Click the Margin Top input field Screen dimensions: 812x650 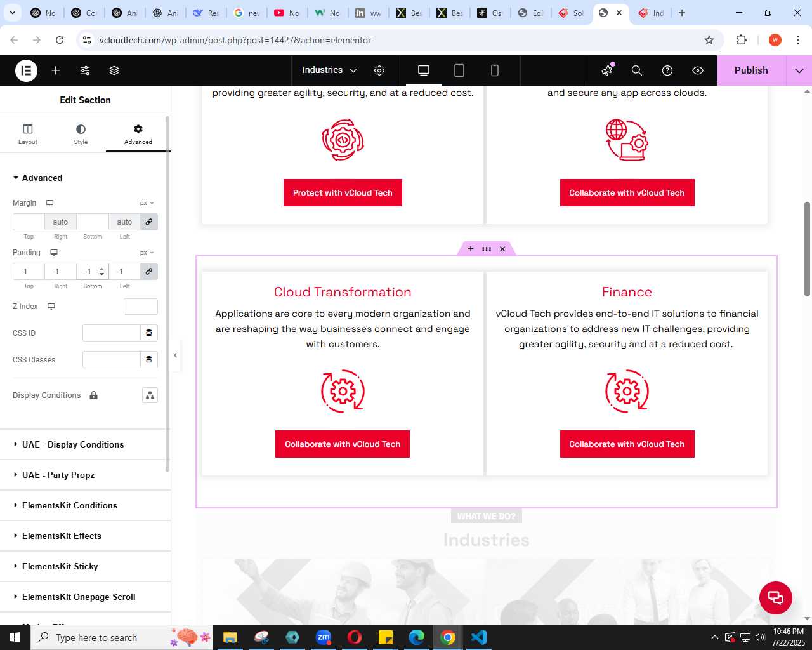[x=29, y=222]
